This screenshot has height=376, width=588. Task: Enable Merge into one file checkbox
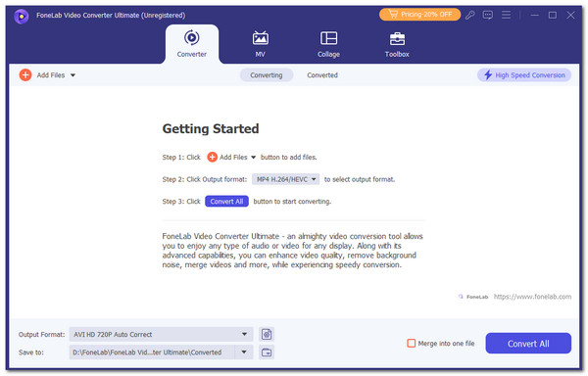pyautogui.click(x=411, y=344)
